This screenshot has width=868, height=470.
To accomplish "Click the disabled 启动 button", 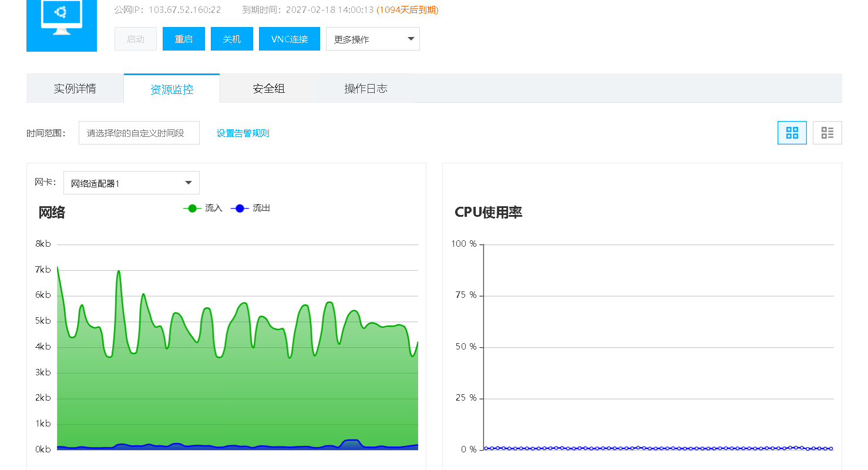I will click(x=136, y=39).
